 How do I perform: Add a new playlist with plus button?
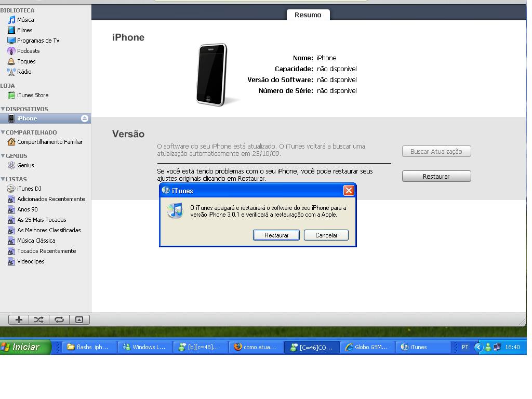[x=19, y=320]
